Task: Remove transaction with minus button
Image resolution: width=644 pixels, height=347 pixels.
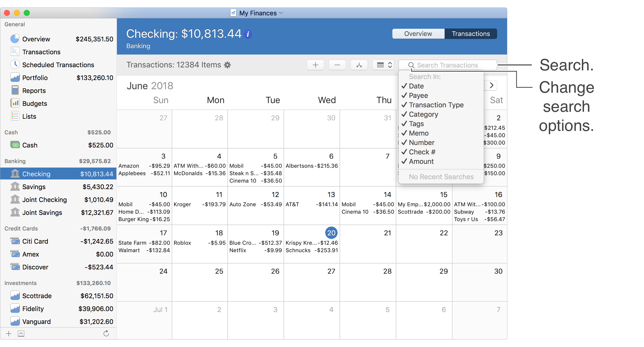Action: pos(337,65)
